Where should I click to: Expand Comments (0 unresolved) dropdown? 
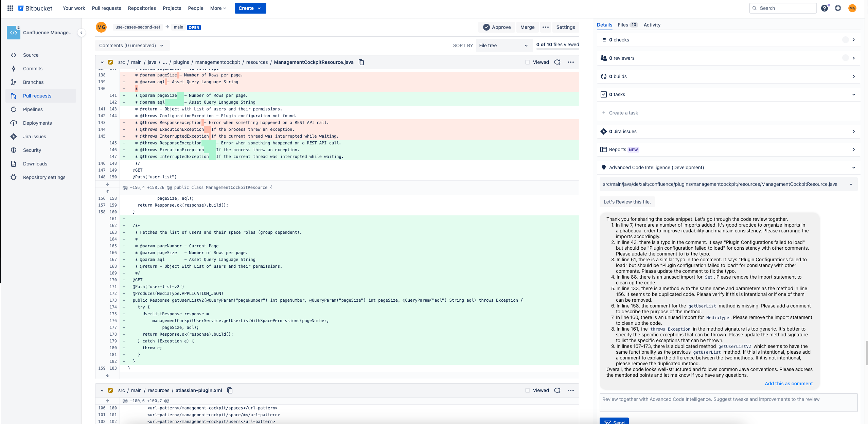pyautogui.click(x=131, y=46)
